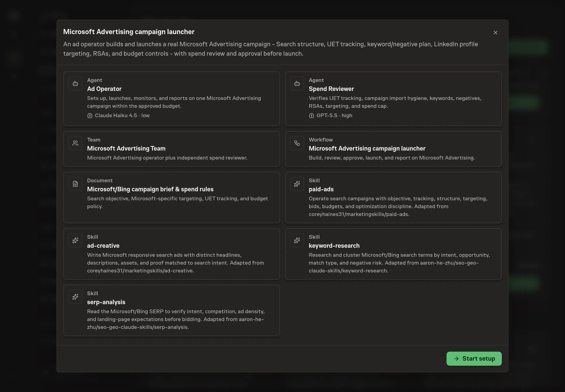Click the Spend Reviewer description about UET tracking
This screenshot has width=565, height=392.
coord(395,102)
